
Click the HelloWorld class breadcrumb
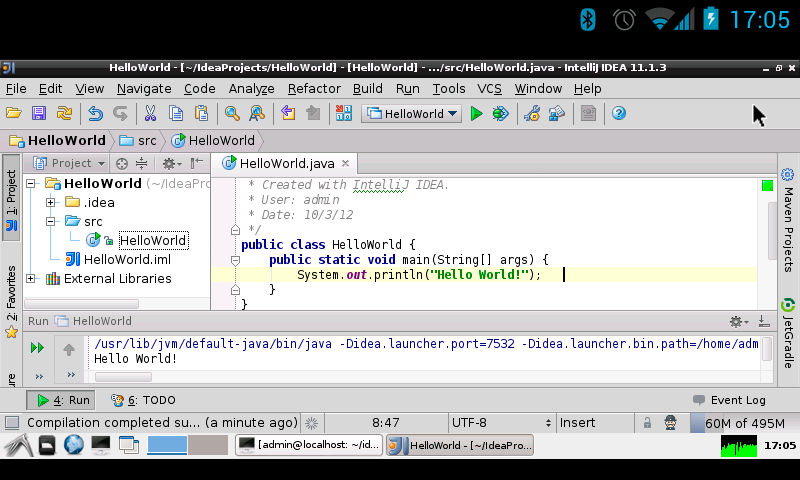(213, 141)
